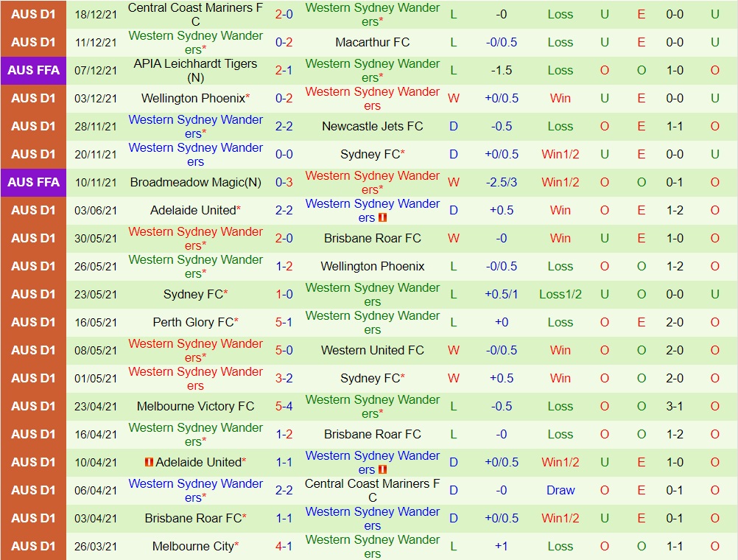Click the date 30/05/21

point(96,238)
